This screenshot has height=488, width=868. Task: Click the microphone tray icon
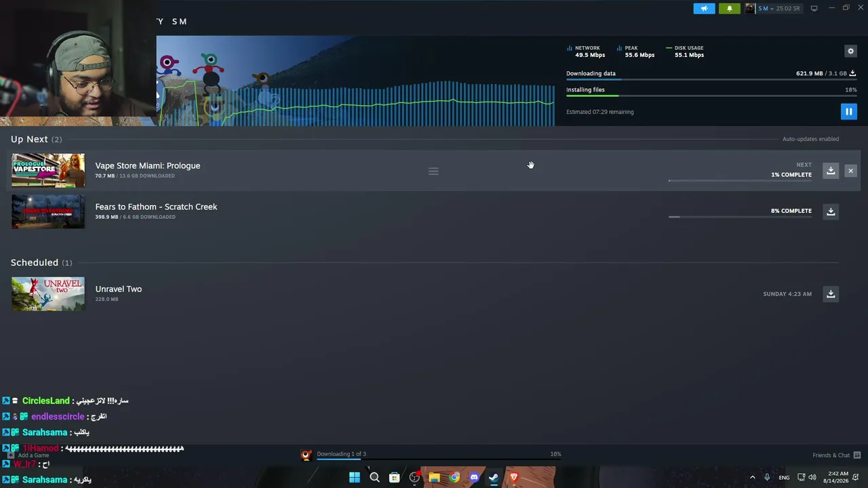point(767,478)
